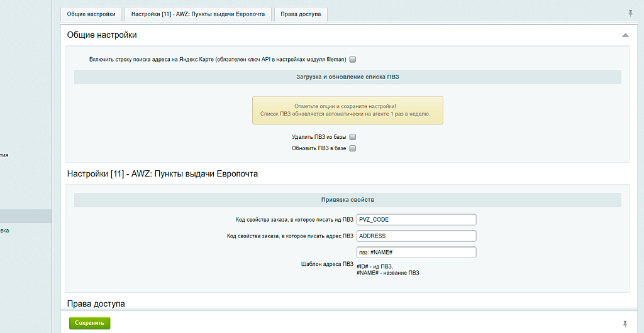The width and height of the screenshot is (644, 333).
Task: Select the highlighted item in left sidebar
Action: click(25, 216)
